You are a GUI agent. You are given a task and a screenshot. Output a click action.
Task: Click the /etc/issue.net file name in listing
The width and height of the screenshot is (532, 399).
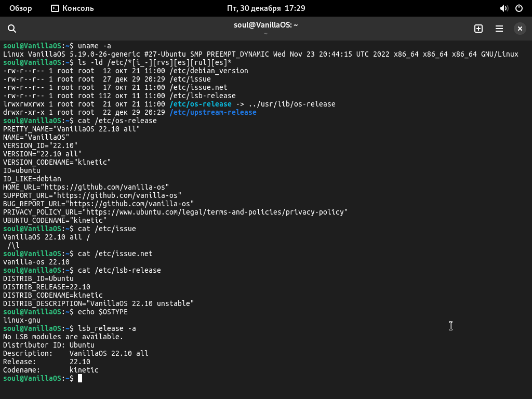click(x=198, y=87)
